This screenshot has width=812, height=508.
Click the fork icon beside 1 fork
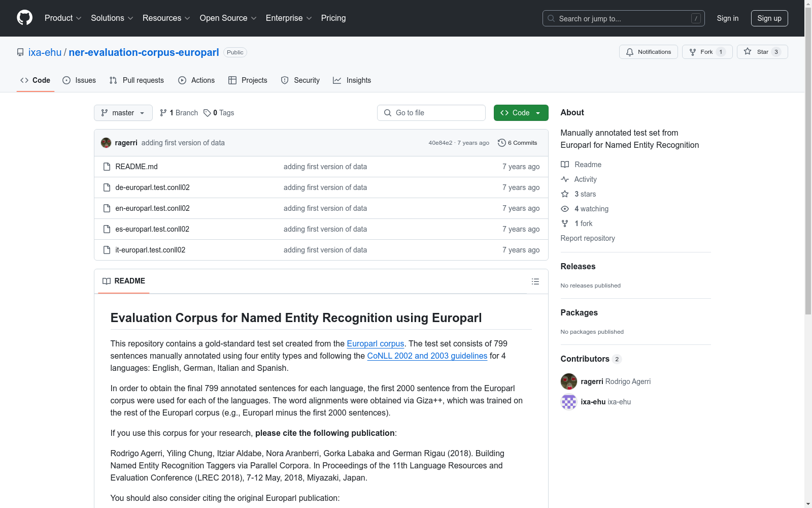[x=565, y=224]
